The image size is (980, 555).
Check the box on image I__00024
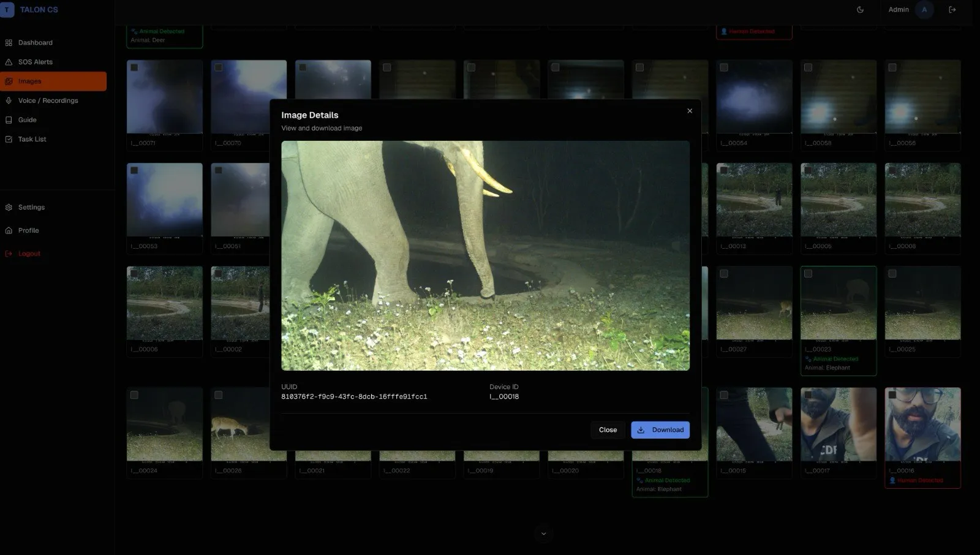pyautogui.click(x=134, y=395)
